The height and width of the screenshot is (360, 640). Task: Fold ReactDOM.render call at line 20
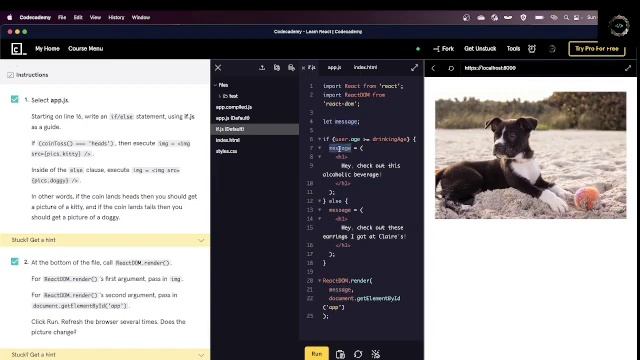(x=320, y=281)
